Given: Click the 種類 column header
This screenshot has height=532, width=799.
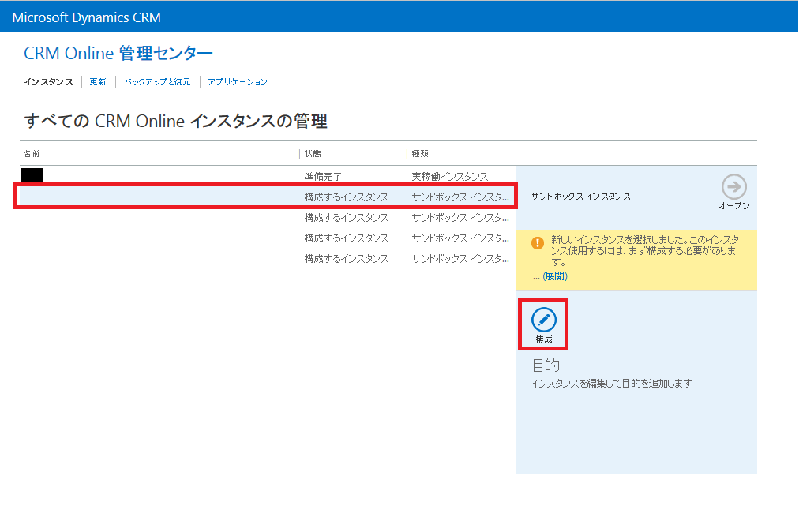Looking at the screenshot, I should pos(420,153).
